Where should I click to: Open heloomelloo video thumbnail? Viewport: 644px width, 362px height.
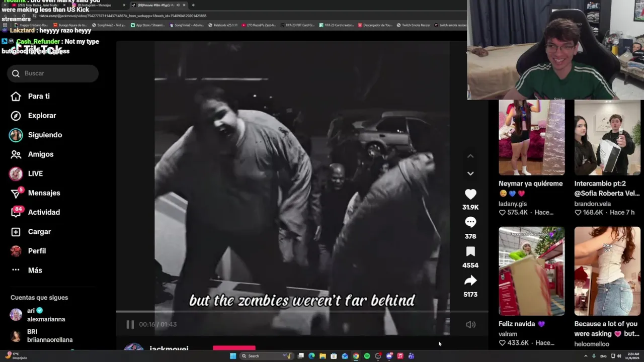pos(607,271)
